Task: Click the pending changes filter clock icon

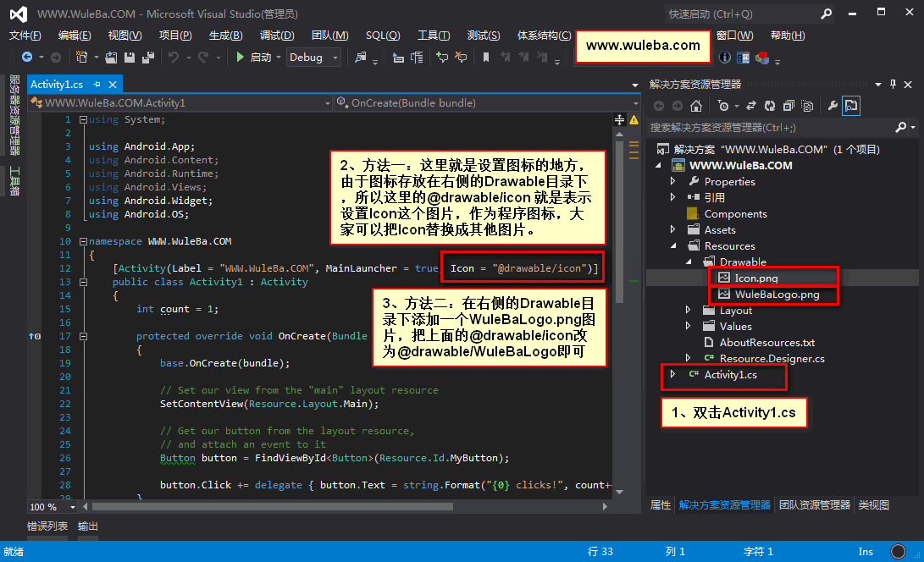Action: tap(723, 106)
